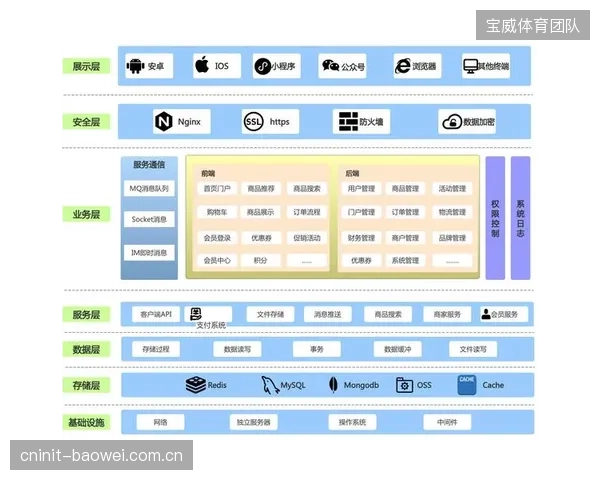Click the Mongodb leaf logo
The width and height of the screenshot is (600, 480).
333,385
